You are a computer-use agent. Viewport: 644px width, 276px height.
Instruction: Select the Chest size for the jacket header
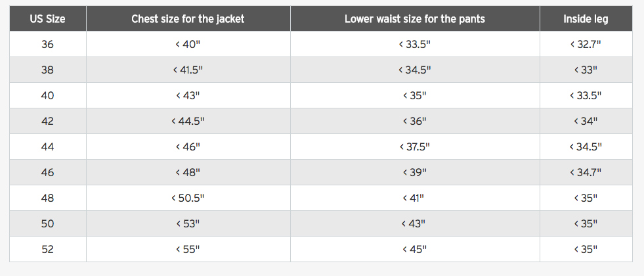point(188,18)
